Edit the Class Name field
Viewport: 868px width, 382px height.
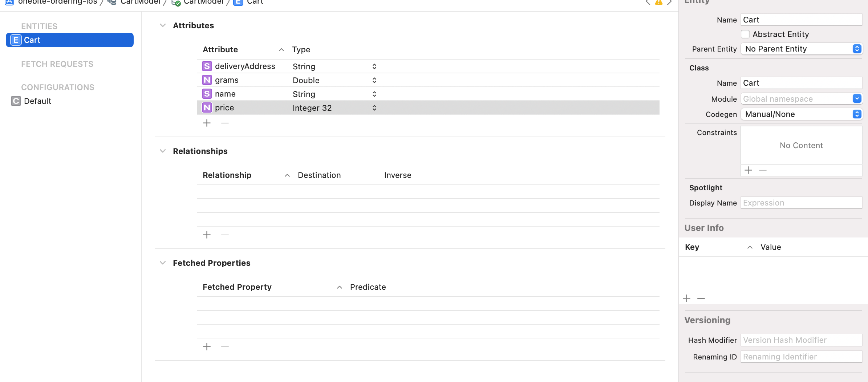coord(802,83)
